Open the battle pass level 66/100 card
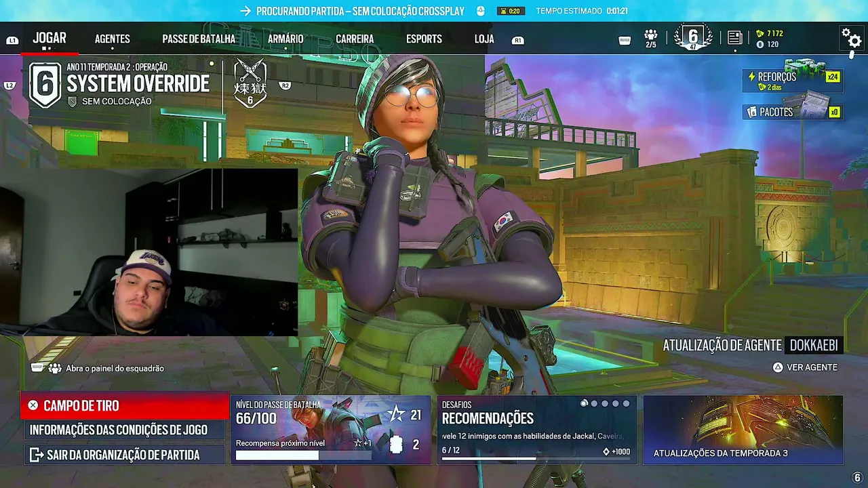 pos(331,430)
